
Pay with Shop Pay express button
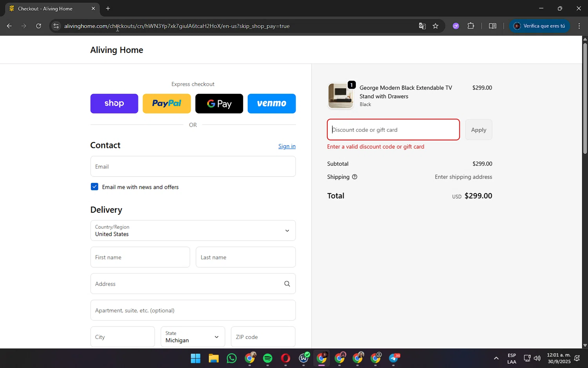click(114, 104)
